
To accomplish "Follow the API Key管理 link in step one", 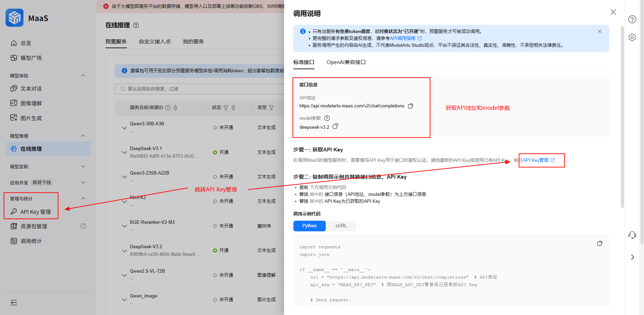I will [539, 160].
